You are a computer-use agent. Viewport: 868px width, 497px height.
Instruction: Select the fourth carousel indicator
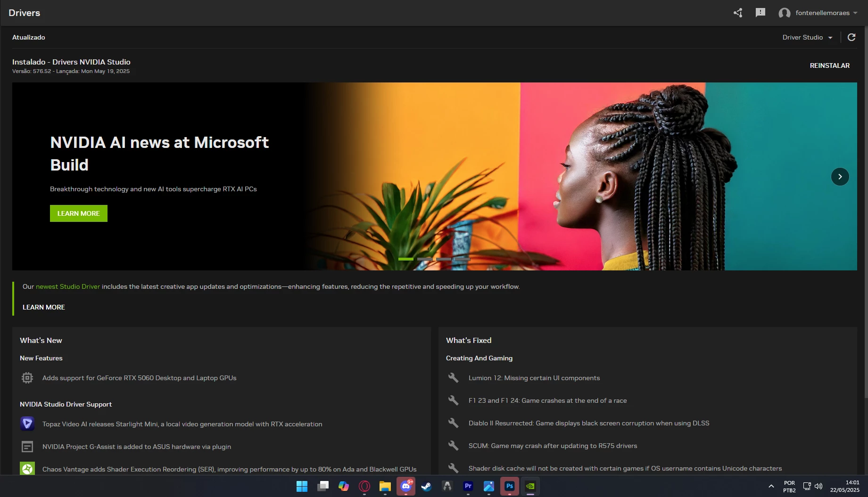coord(463,259)
